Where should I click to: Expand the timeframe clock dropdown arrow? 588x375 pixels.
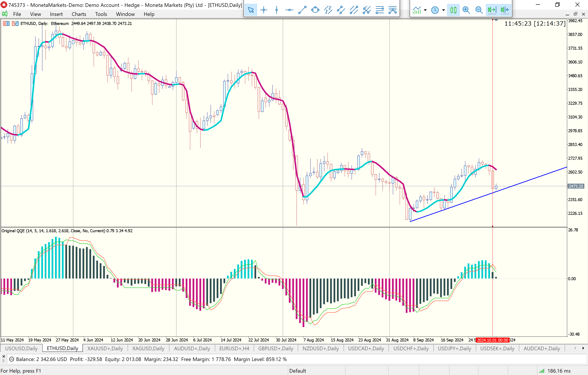[443, 10]
